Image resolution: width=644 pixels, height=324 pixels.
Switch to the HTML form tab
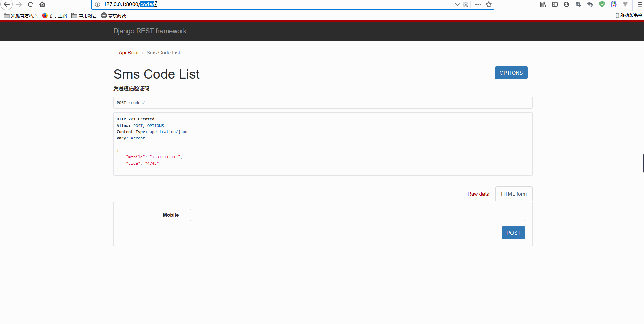click(x=514, y=194)
